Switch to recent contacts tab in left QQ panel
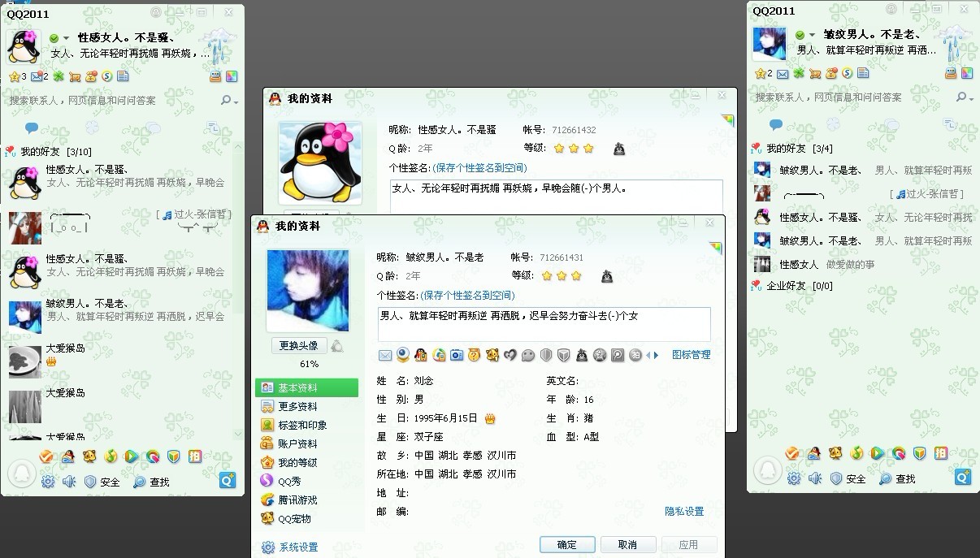Screen dimensions: 980x558 [213, 128]
